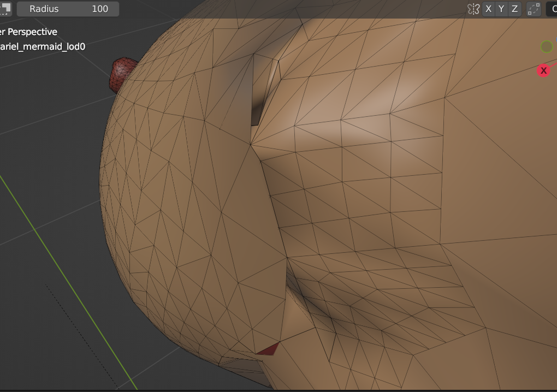Click the selection mode icon left of Radius

(5, 9)
